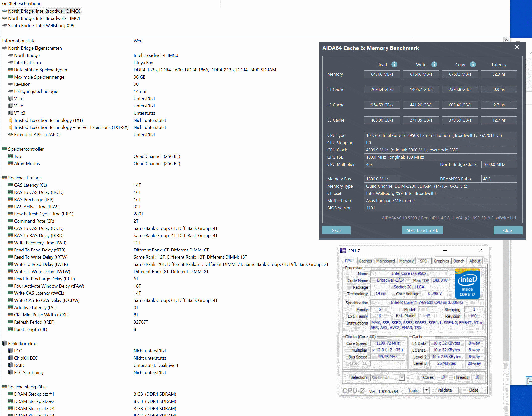
Task: Click the Command Rate (CR) memory icon
Action: [x=10, y=221]
